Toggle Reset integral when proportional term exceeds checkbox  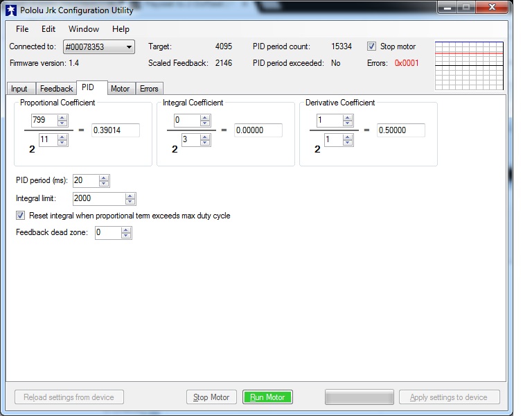tap(20, 216)
